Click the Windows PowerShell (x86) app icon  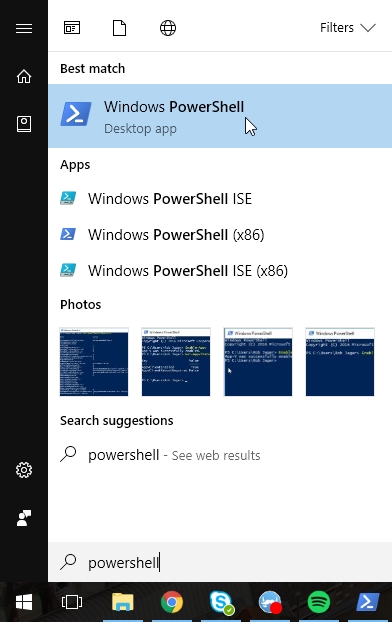[68, 234]
